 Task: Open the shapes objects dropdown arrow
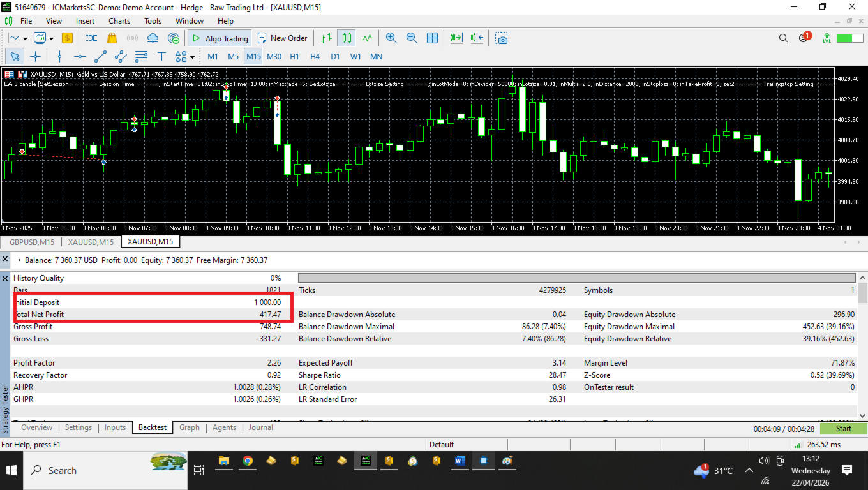point(192,57)
